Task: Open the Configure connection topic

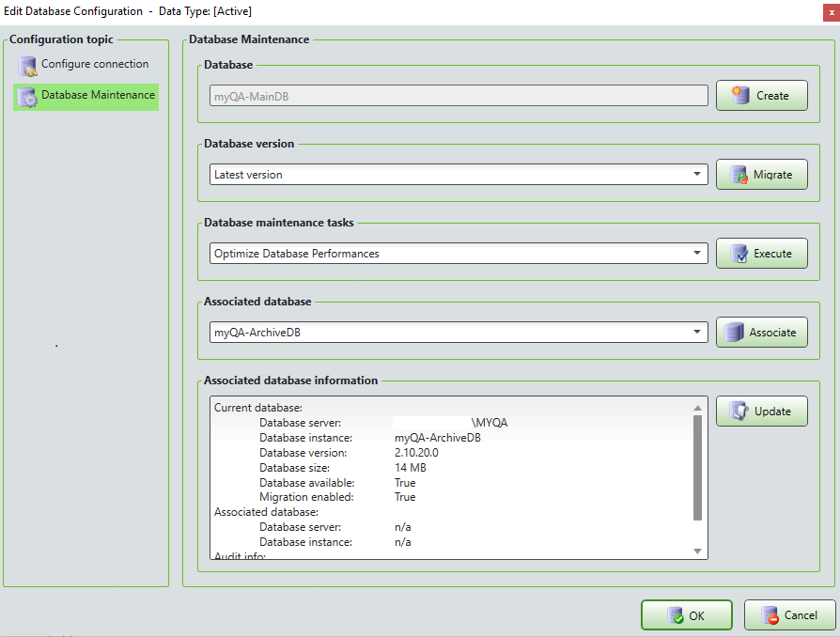Action: click(x=86, y=65)
